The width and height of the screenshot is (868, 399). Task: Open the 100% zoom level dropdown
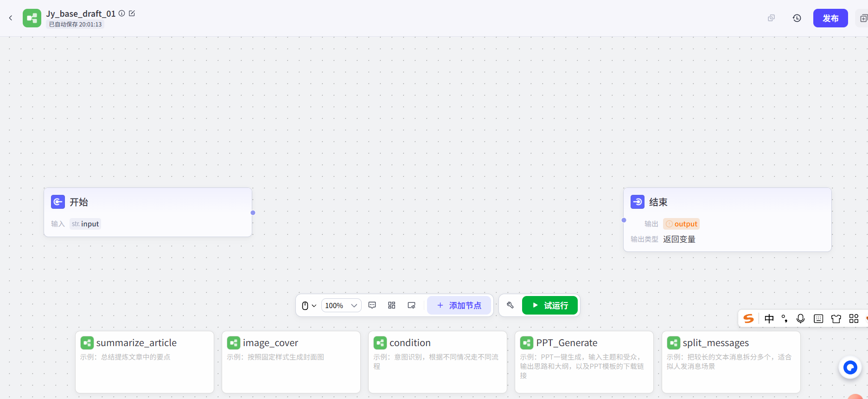tap(341, 305)
